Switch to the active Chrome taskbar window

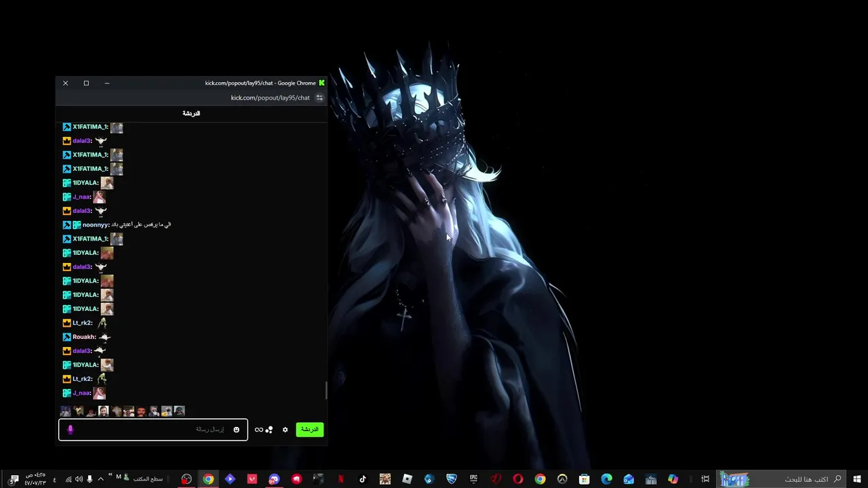coord(208,479)
